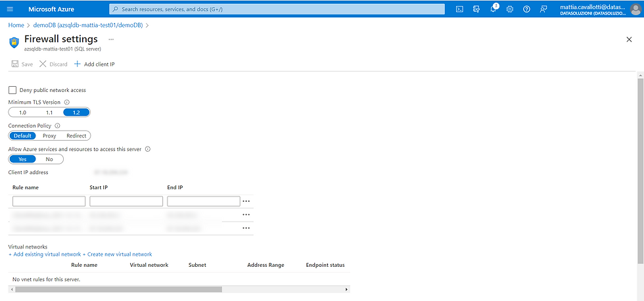Open demoDB breadcrumb link
Screen dimensions: 644x301
[x=88, y=25]
